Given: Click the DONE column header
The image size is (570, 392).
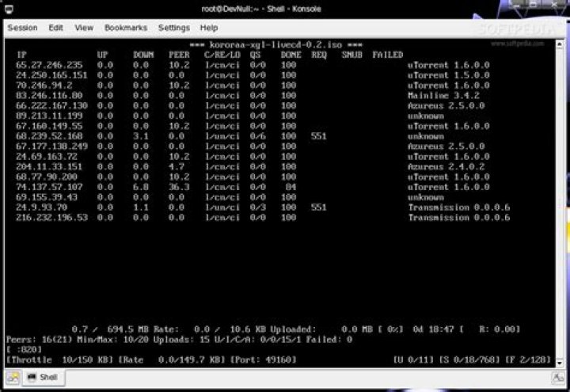Looking at the screenshot, I should click(291, 55).
